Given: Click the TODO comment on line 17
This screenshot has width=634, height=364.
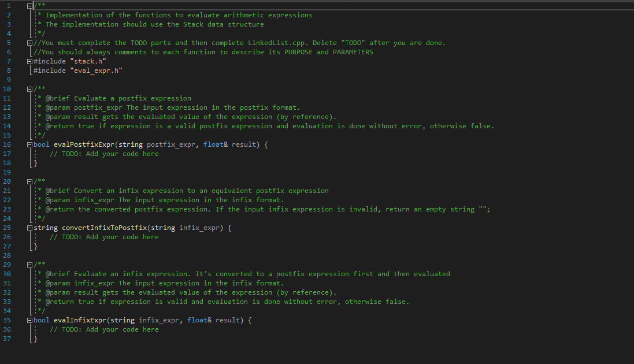Looking at the screenshot, I should pyautogui.click(x=105, y=154).
